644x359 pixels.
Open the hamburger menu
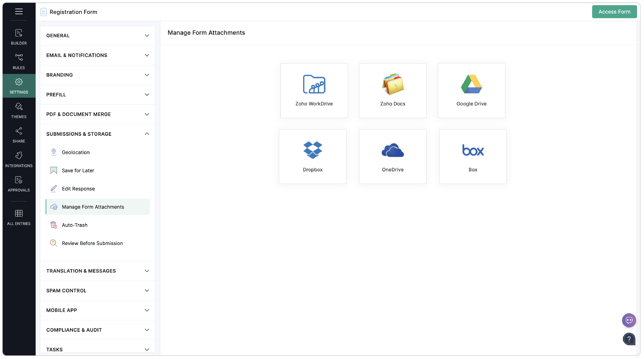point(19,12)
